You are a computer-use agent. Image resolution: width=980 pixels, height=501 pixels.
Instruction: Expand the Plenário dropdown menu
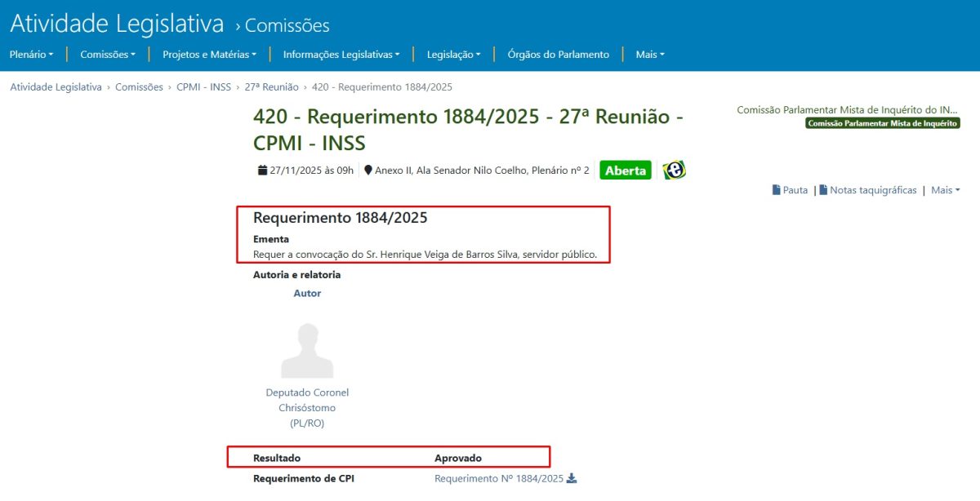[31, 55]
